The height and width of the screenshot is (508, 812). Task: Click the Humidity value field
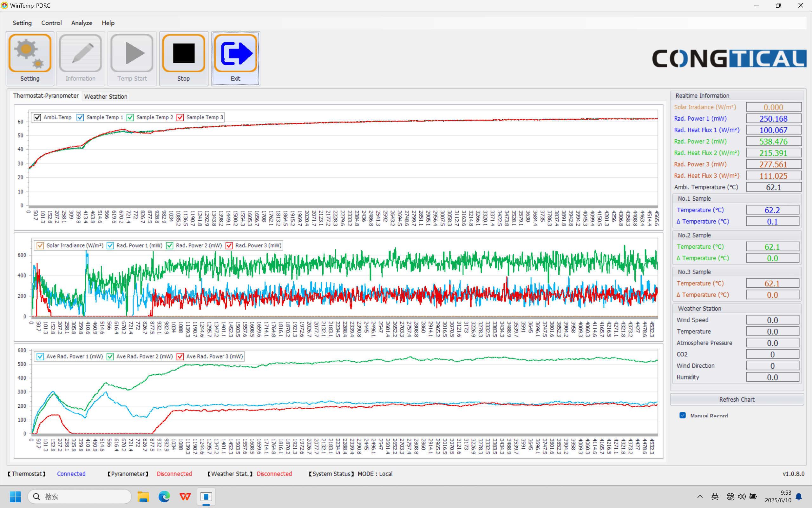pyautogui.click(x=772, y=377)
